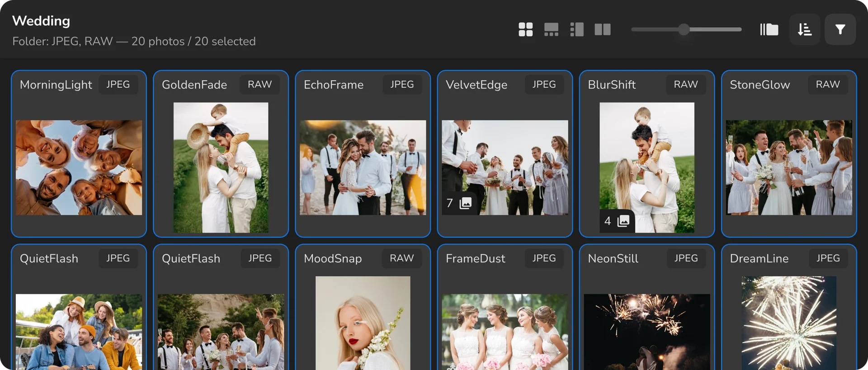
Task: Click the MorningLight title text
Action: (56, 85)
